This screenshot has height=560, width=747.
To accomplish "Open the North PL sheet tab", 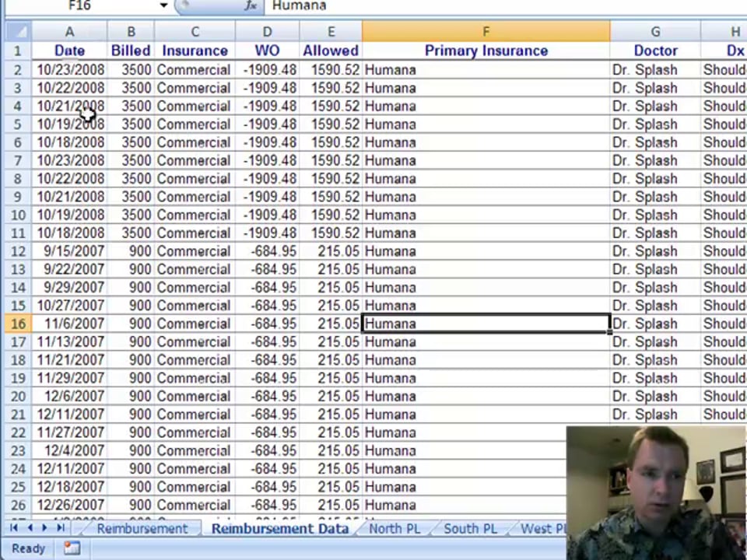I will (395, 529).
